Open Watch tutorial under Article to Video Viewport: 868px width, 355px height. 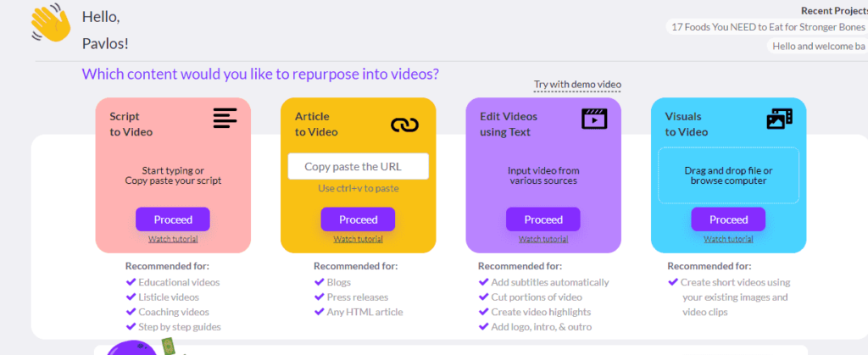(359, 239)
